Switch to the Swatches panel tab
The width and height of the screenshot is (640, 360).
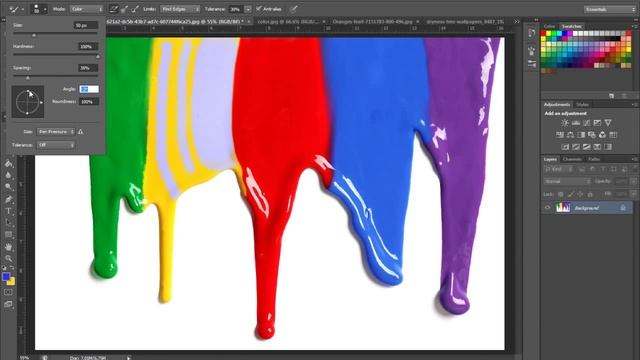point(571,26)
